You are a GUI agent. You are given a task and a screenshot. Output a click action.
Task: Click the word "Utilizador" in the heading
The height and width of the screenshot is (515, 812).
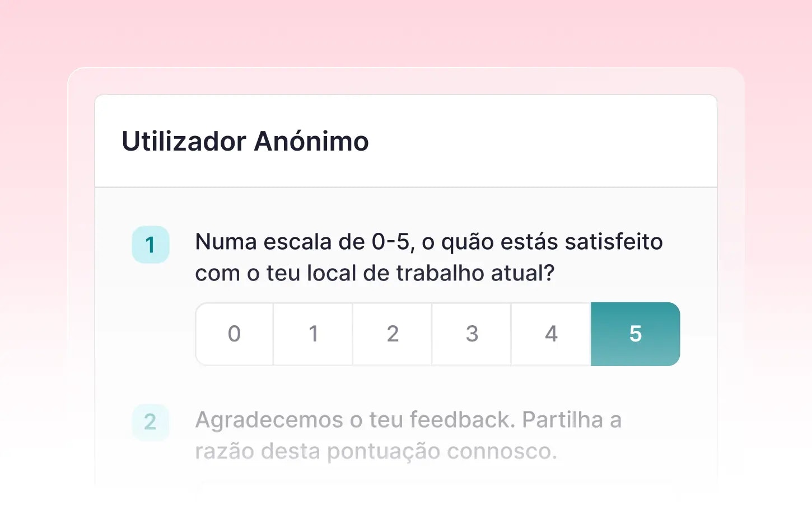point(184,141)
